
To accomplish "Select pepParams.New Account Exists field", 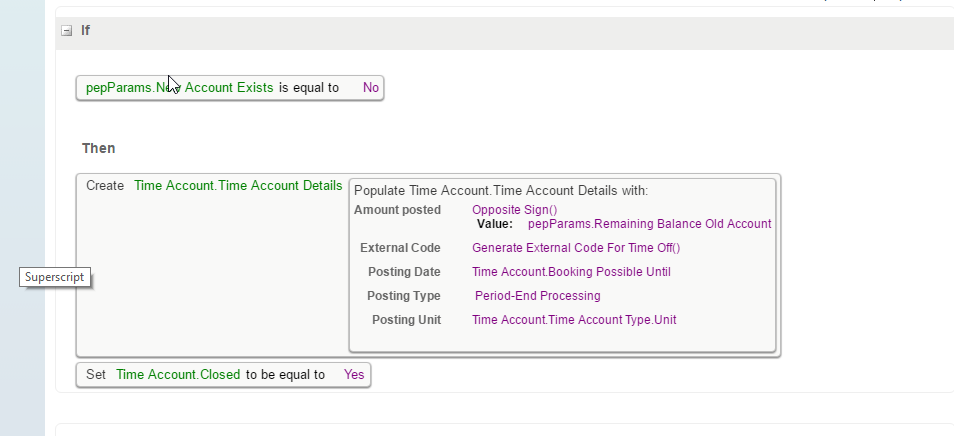I will point(179,88).
